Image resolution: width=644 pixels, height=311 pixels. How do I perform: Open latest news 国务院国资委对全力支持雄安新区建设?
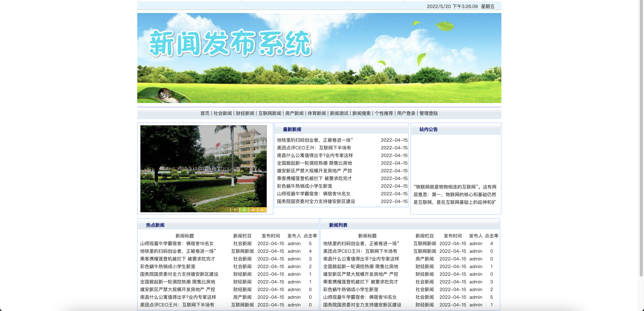point(316,201)
